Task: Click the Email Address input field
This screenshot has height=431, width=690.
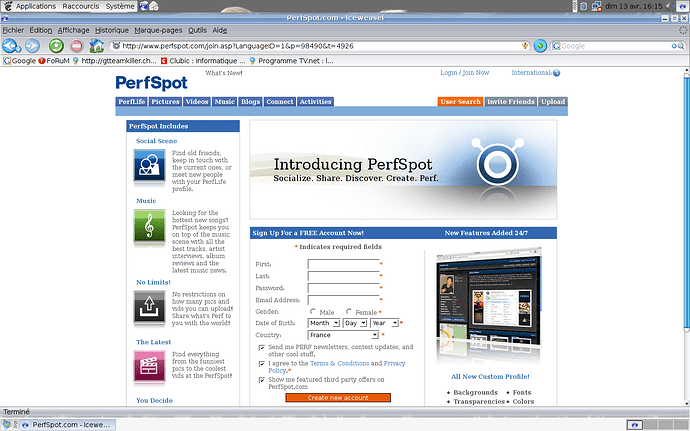Action: [x=342, y=300]
